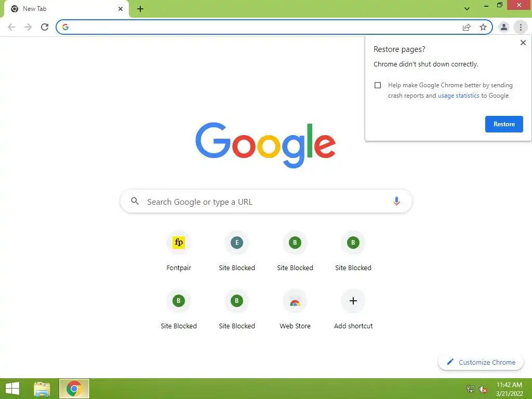532x399 pixels.
Task: Select the New Tab tab
Action: tap(66, 9)
